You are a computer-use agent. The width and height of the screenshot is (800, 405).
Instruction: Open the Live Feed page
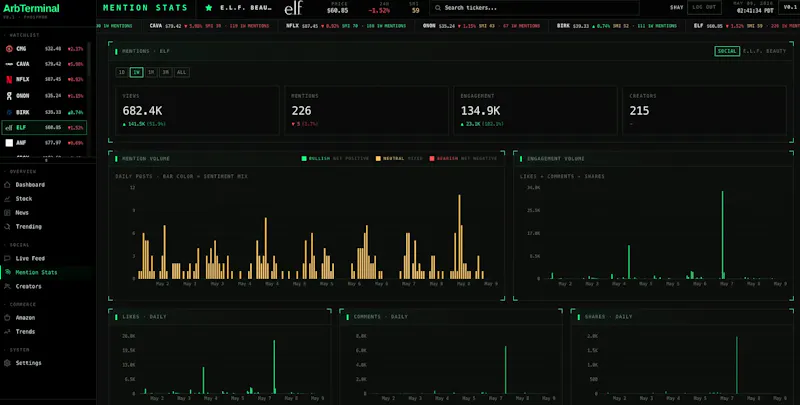pos(30,259)
